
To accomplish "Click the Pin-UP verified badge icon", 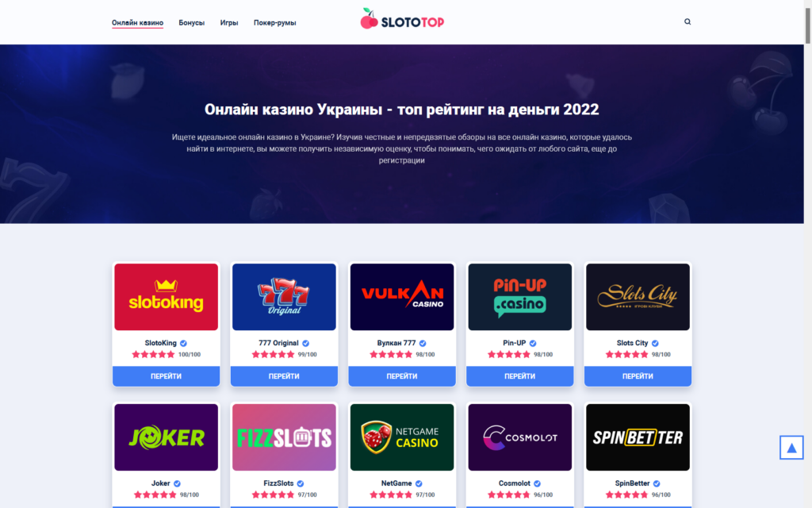I will pyautogui.click(x=533, y=343).
